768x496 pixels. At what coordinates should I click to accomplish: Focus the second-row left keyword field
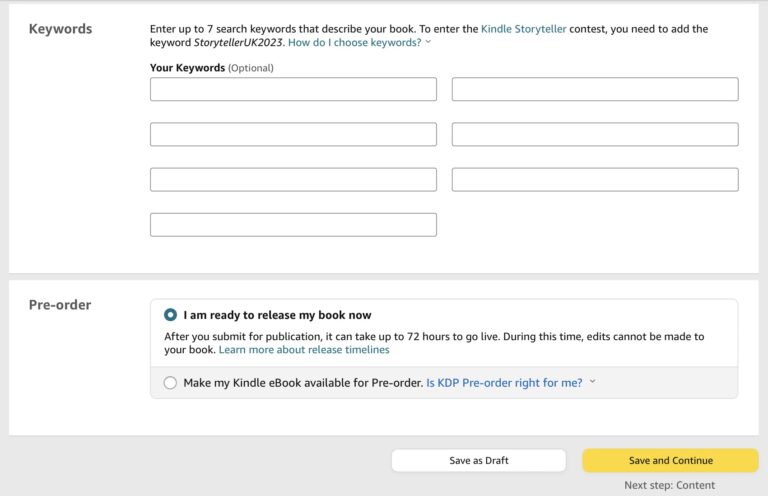(x=293, y=134)
